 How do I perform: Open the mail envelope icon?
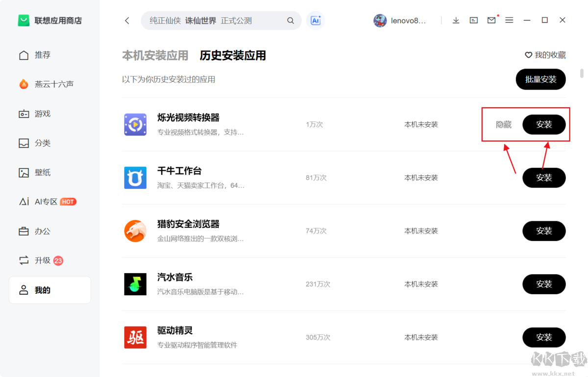pyautogui.click(x=491, y=21)
